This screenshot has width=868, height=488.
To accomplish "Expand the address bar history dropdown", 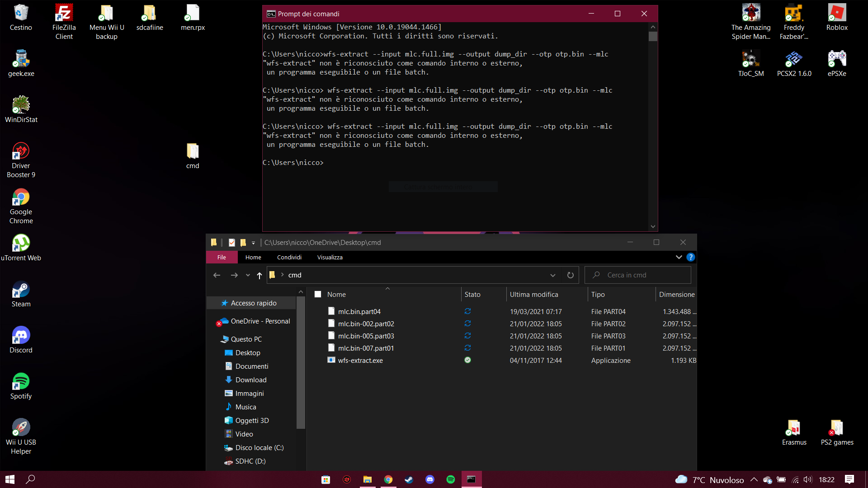I will pos(552,275).
